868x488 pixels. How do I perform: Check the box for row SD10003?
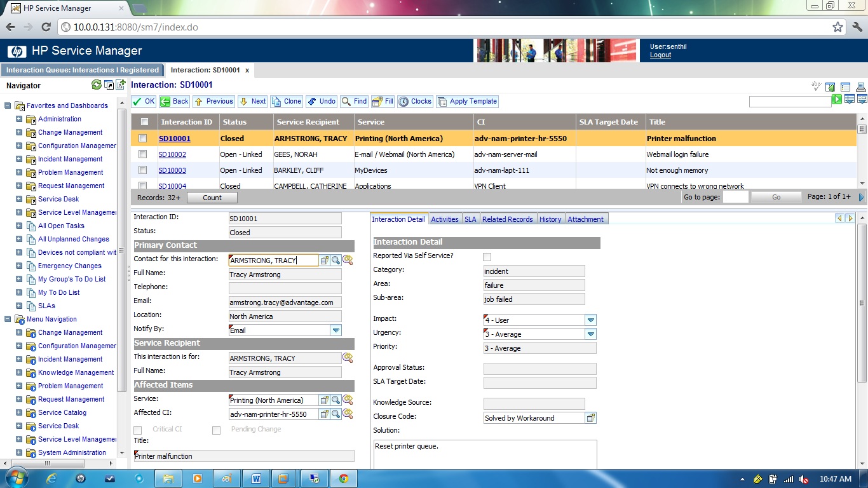143,170
